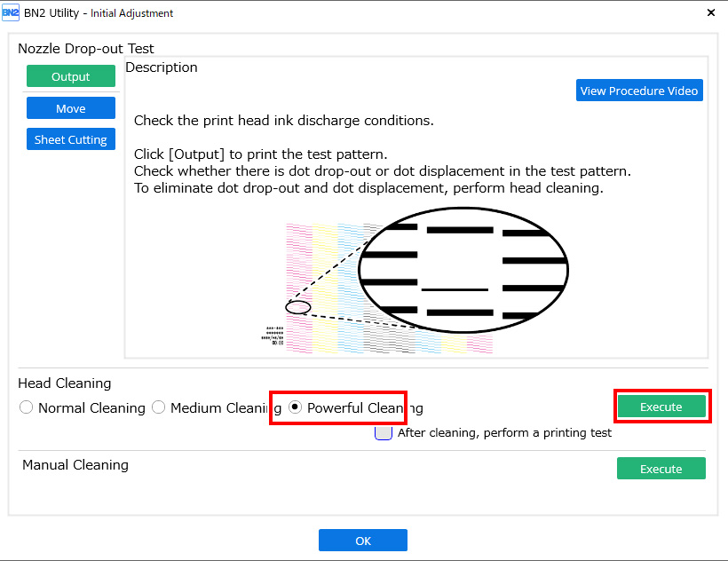Open View Procedure Video
Viewport: 728px width, 561px height.
(639, 91)
